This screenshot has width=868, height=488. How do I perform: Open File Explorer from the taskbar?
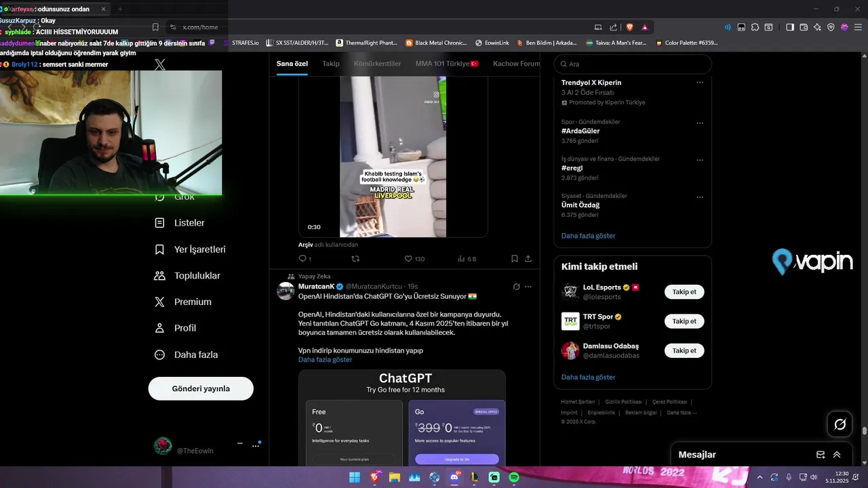click(394, 477)
